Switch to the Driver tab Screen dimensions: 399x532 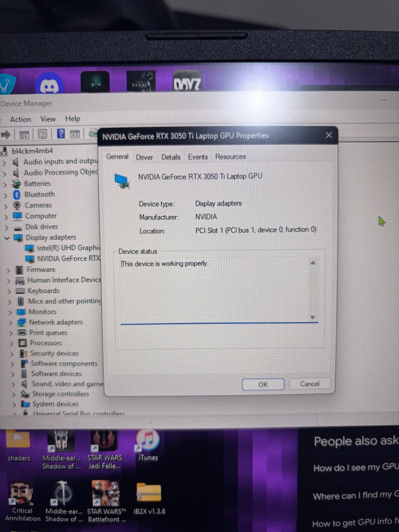point(144,157)
